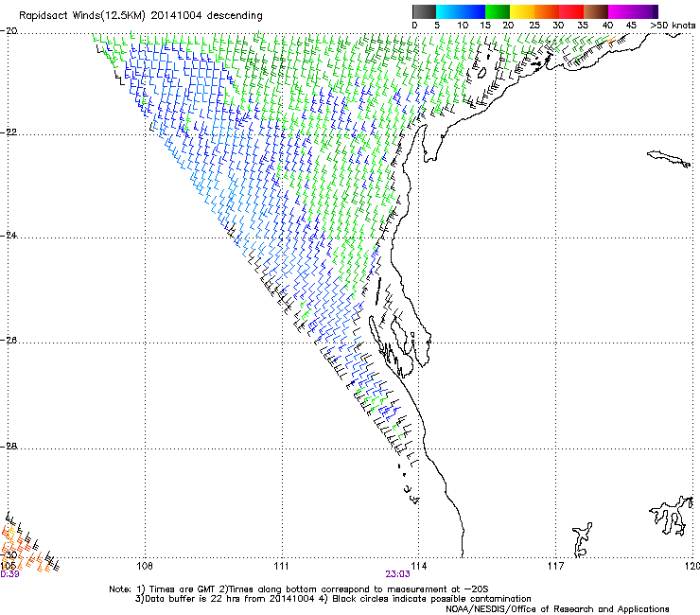
Task: Click the "111" longitude axis label
Action: [281, 567]
